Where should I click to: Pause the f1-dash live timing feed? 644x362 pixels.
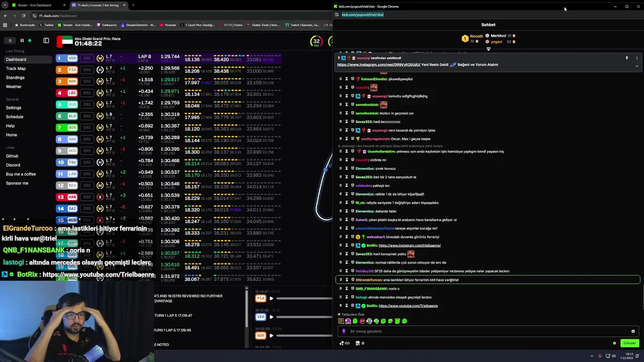click(x=22, y=41)
